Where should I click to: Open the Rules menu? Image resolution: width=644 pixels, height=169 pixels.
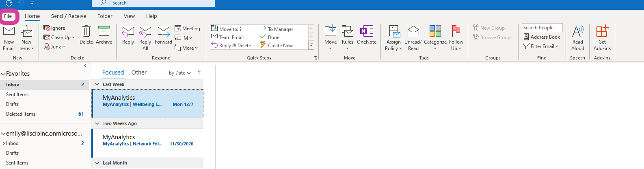point(348,38)
